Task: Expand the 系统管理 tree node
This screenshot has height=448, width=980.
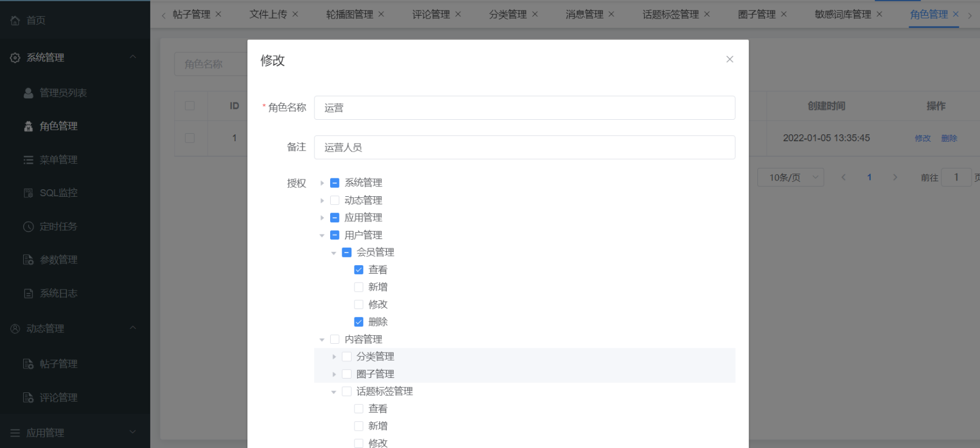Action: (x=322, y=183)
